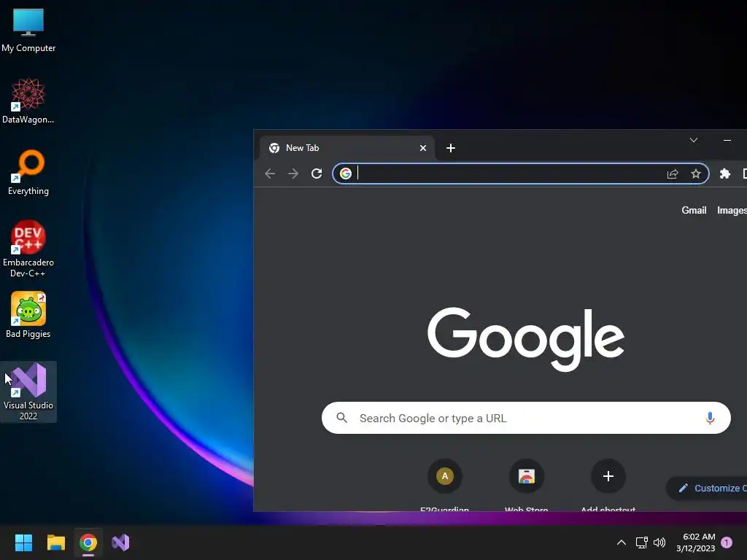Open the My Computer desktop icon
The image size is (747, 560).
pos(28,31)
